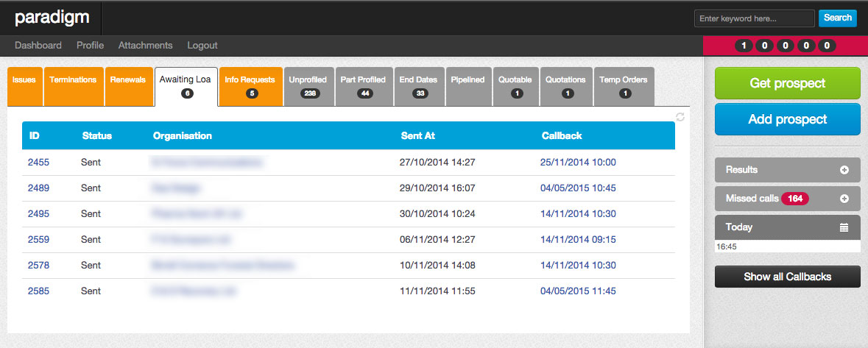The height and width of the screenshot is (348, 868).
Task: Click Show all Callbacks button
Action: [787, 277]
